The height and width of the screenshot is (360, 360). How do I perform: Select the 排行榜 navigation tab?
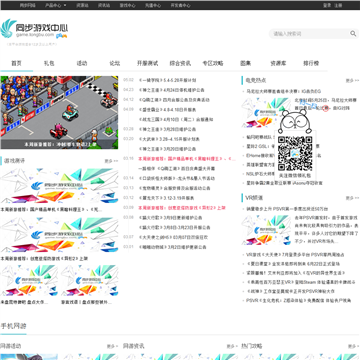click(x=311, y=63)
